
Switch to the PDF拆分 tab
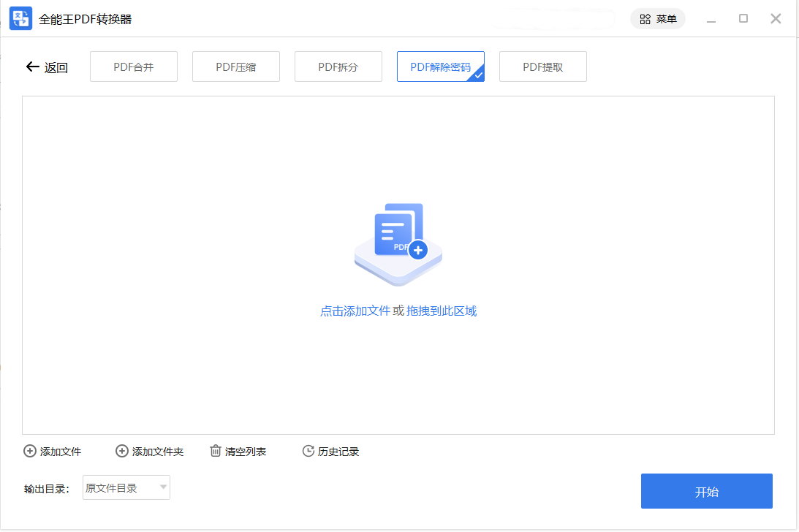pyautogui.click(x=338, y=66)
